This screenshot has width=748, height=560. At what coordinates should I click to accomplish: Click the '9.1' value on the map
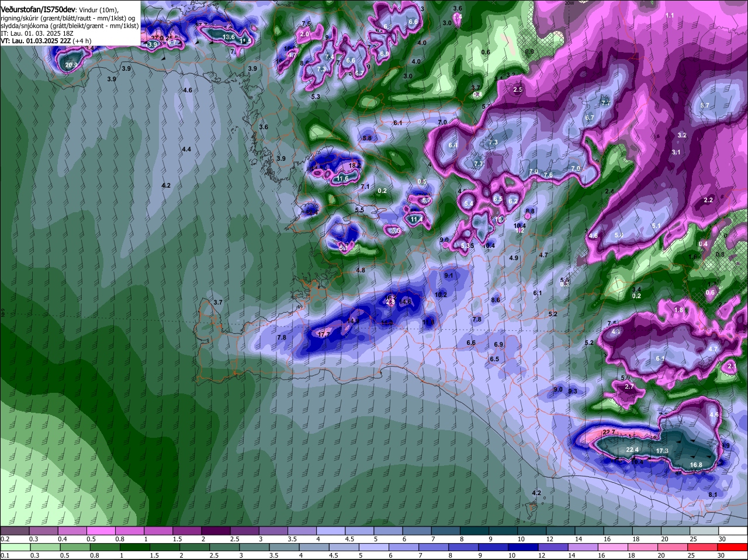[449, 275]
